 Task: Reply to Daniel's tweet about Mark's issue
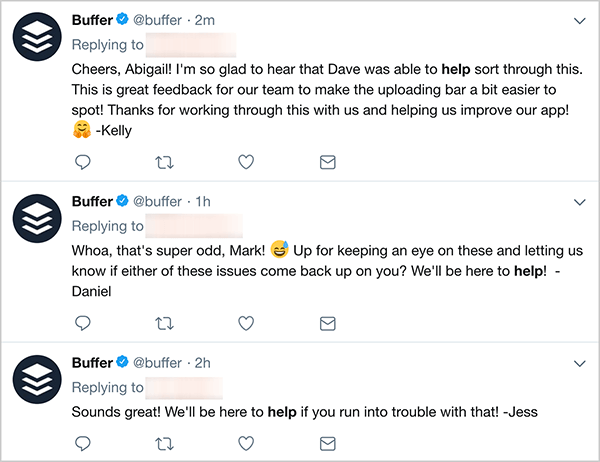(83, 323)
